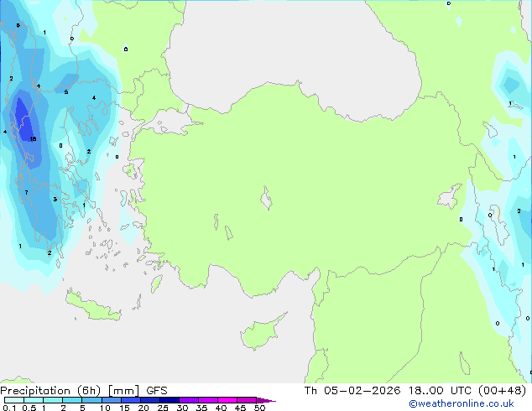
Task: Click the 35–40 mm legend swatch
Action: pos(208,400)
